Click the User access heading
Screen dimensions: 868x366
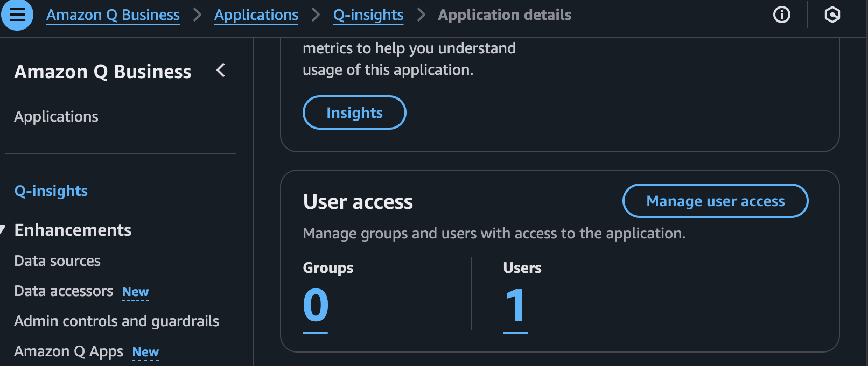(x=358, y=202)
